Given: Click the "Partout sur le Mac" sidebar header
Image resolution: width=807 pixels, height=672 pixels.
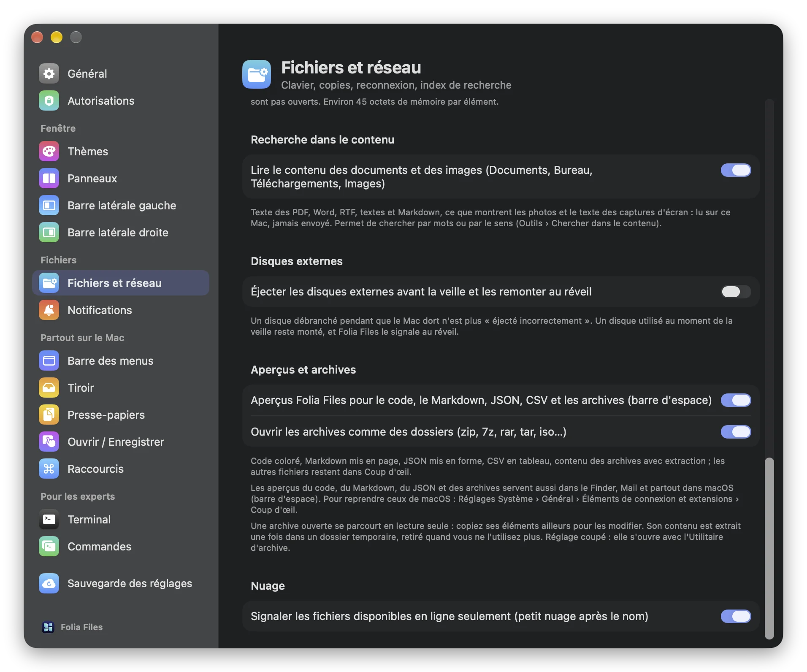Looking at the screenshot, I should pyautogui.click(x=82, y=338).
